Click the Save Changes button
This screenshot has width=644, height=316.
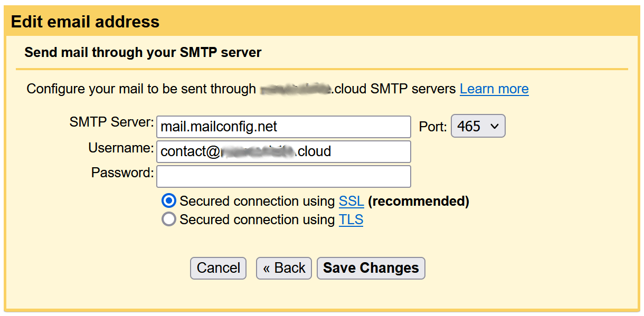(371, 268)
